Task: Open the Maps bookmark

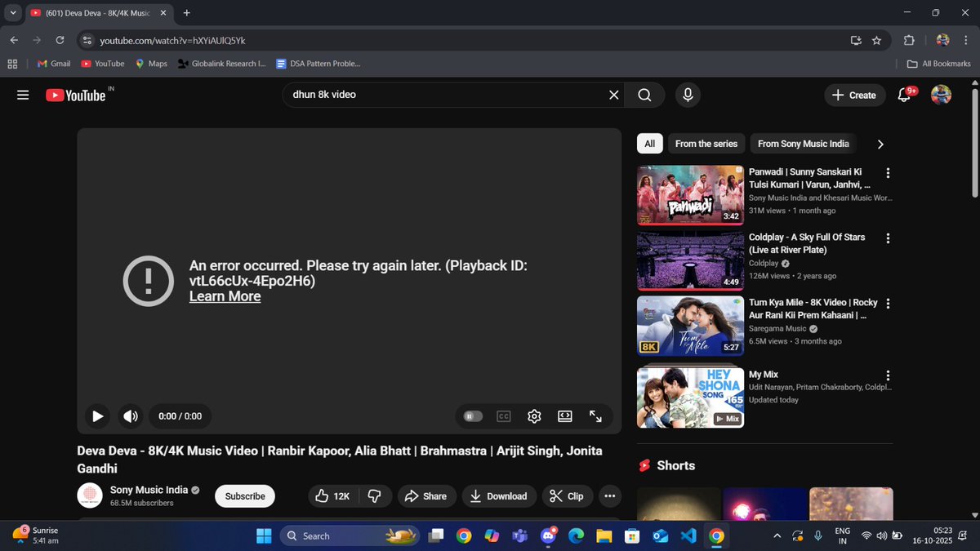Action: pyautogui.click(x=151, y=64)
